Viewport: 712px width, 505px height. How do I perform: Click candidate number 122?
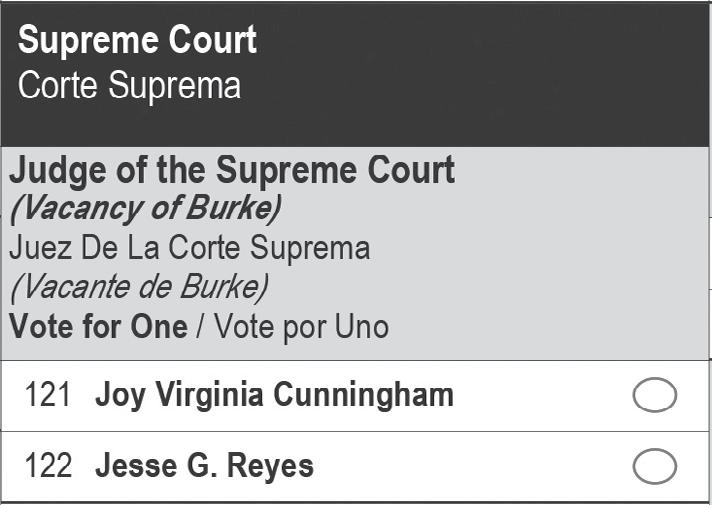click(x=48, y=466)
